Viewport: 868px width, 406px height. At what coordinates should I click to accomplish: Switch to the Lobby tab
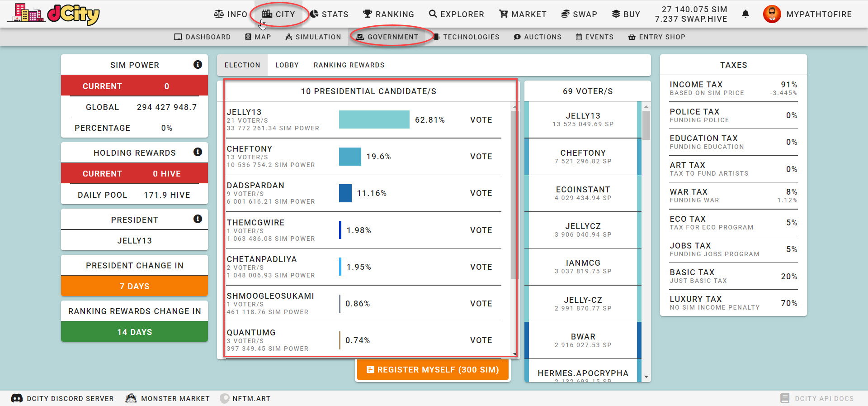click(287, 65)
